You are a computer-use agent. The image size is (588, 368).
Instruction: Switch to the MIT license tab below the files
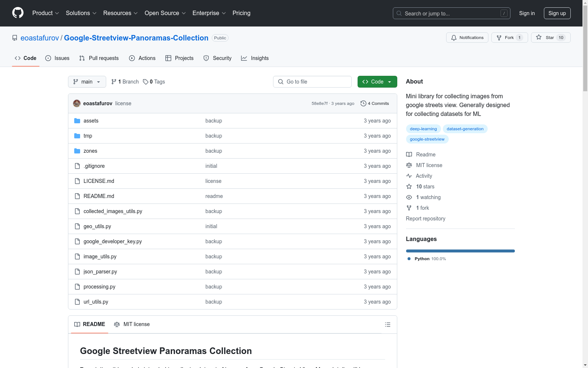(x=132, y=324)
